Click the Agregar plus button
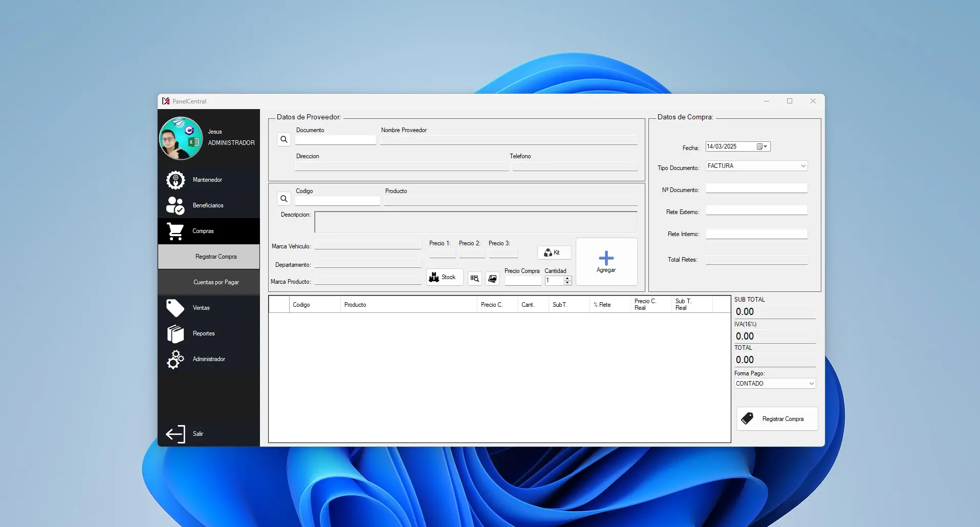 pyautogui.click(x=606, y=262)
